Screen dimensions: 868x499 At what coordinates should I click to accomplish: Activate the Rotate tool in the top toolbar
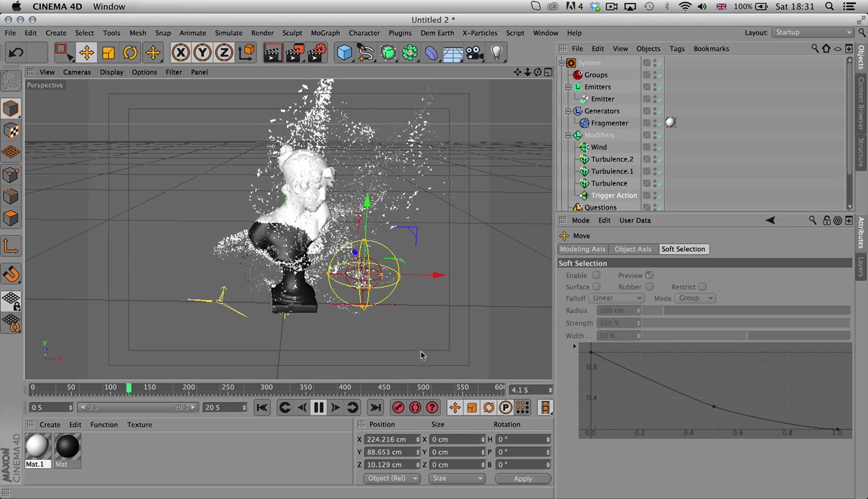point(130,53)
